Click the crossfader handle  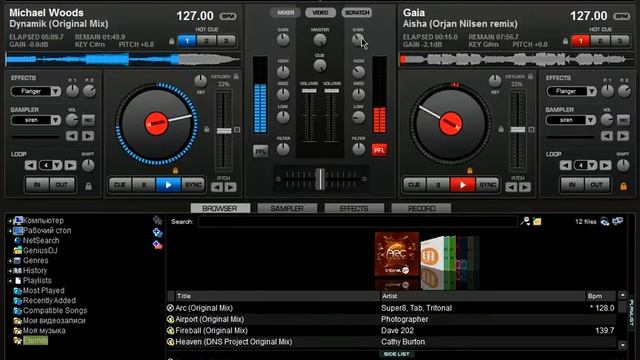pos(321,179)
